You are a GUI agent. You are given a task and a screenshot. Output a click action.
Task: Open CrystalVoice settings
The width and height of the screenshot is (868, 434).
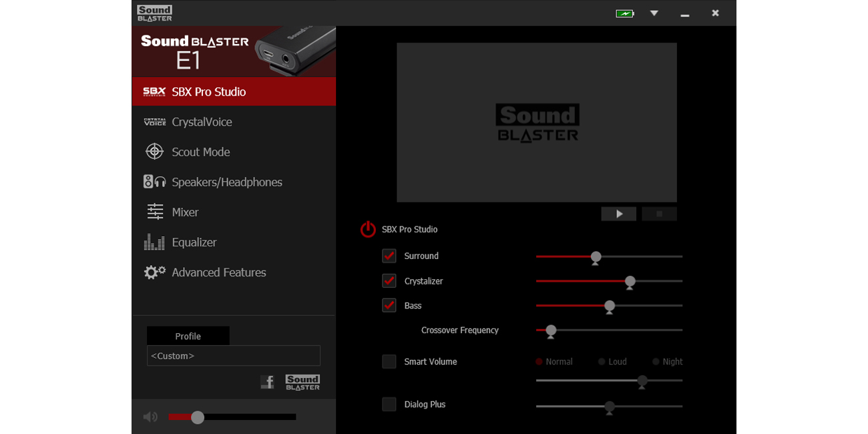pyautogui.click(x=154, y=122)
